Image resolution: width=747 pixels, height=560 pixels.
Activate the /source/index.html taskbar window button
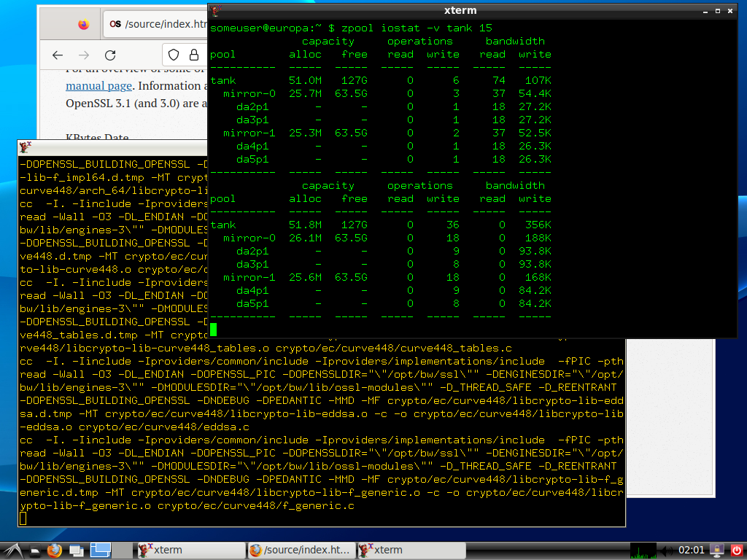tap(301, 550)
